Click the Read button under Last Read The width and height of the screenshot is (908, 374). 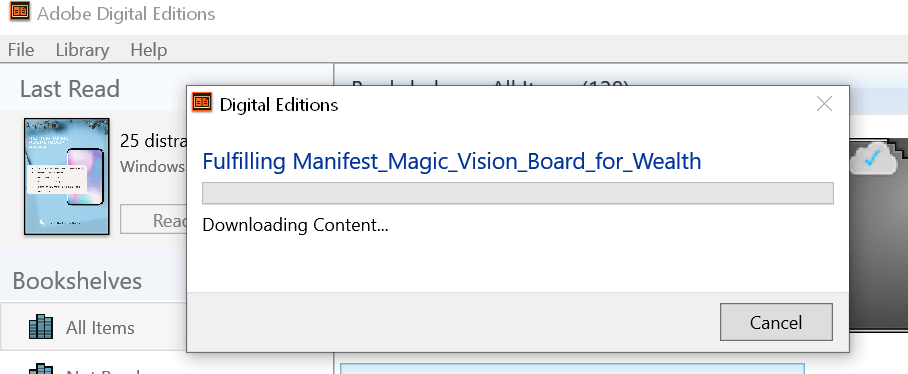tap(153, 219)
